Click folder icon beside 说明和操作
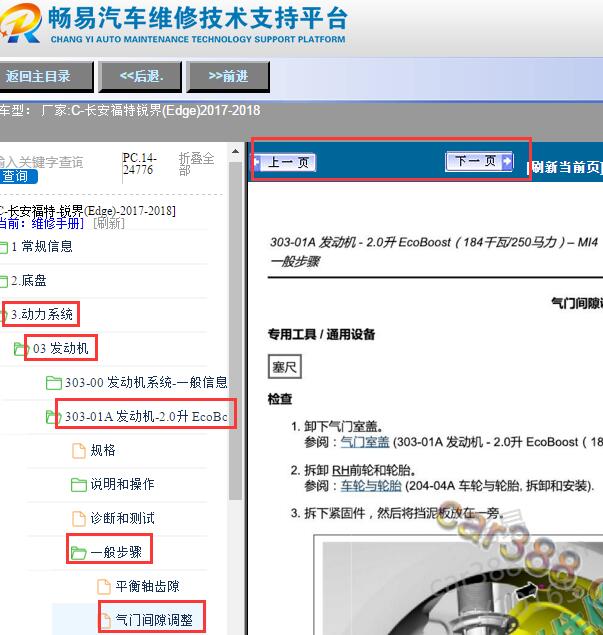 pos(79,485)
